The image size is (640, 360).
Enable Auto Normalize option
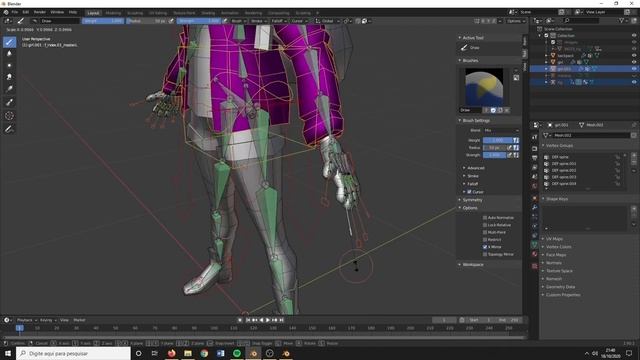(x=485, y=218)
